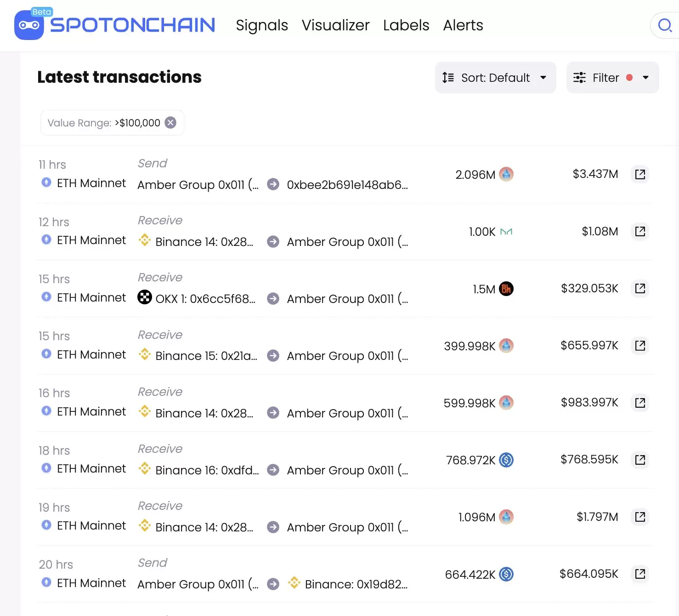Click the $664.095K value
This screenshot has height=616, width=679.
click(588, 574)
